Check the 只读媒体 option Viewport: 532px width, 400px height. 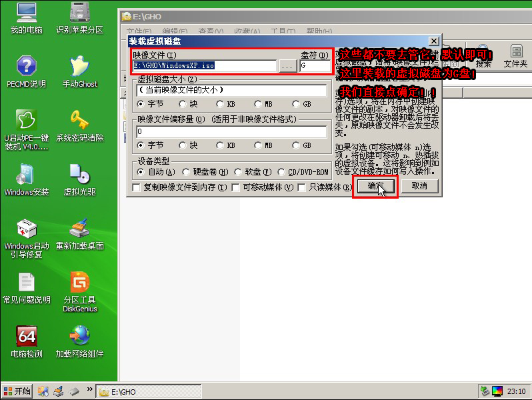pyautogui.click(x=302, y=188)
